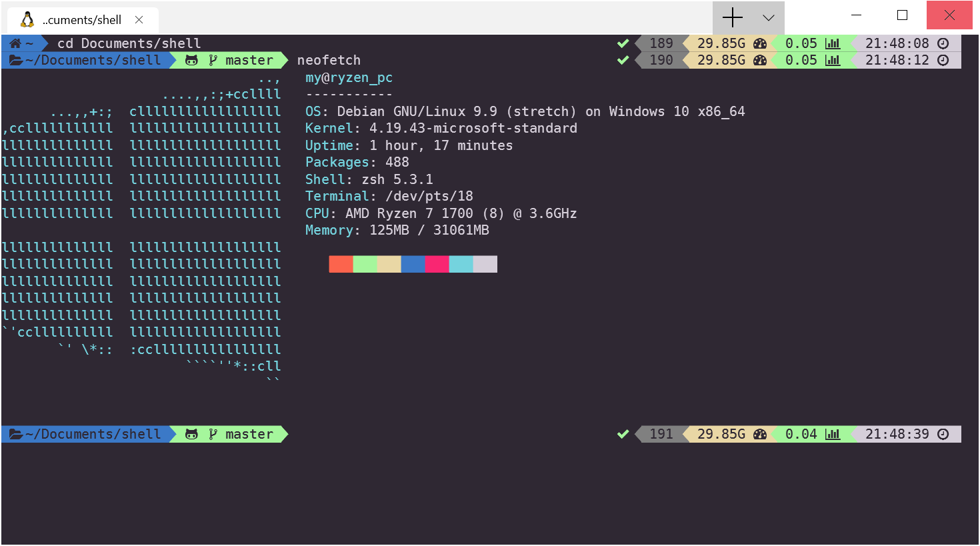Expand the new tab profile dropdown
The width and height of the screenshot is (980, 546).
point(769,18)
